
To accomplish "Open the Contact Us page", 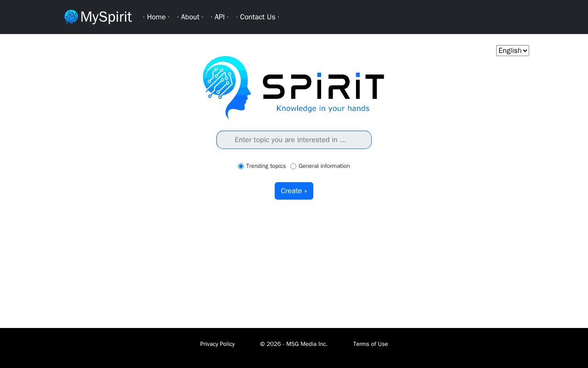I will point(258,17).
